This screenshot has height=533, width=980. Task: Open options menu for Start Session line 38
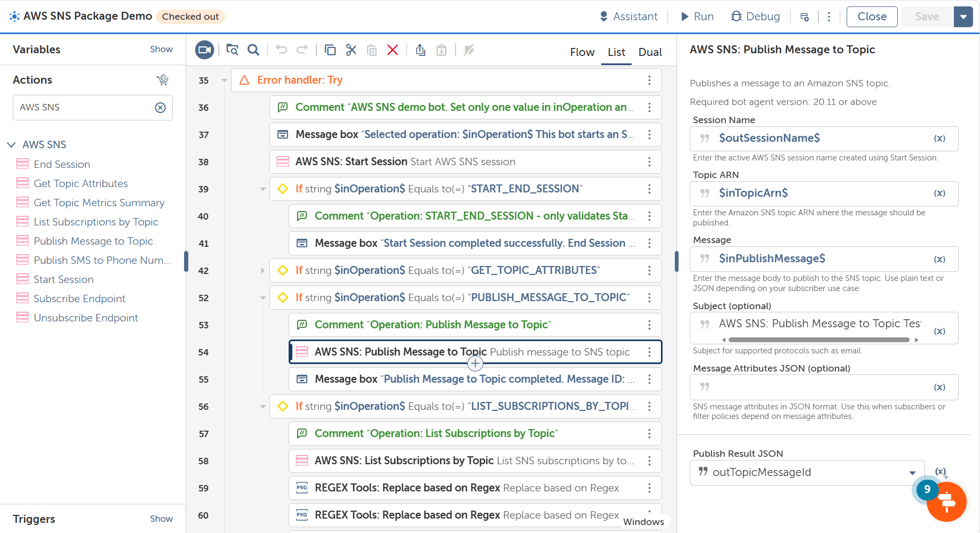(649, 161)
